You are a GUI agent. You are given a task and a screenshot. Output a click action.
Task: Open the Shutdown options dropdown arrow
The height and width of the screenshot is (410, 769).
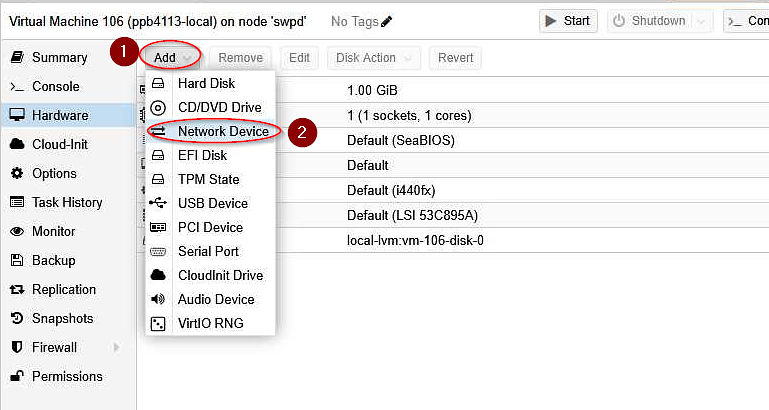pyautogui.click(x=701, y=22)
